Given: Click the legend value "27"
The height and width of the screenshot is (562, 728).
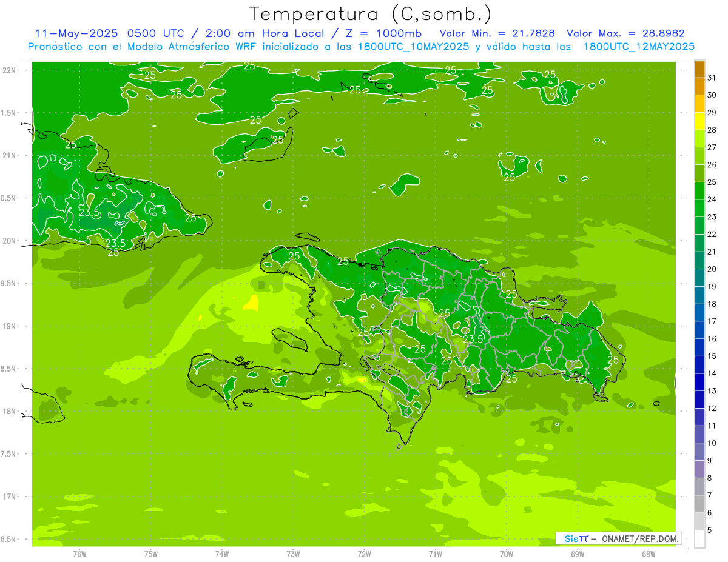Looking at the screenshot, I should click(x=712, y=147).
